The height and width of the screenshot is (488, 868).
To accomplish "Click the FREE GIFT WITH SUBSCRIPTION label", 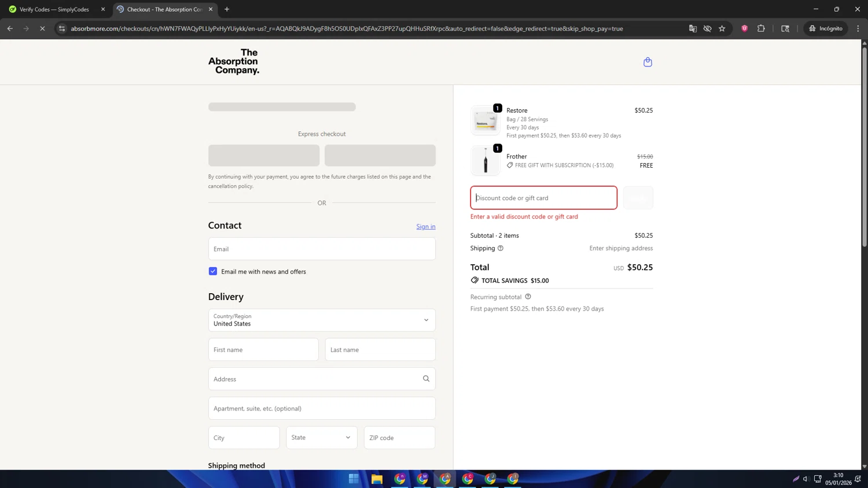I will (x=564, y=165).
